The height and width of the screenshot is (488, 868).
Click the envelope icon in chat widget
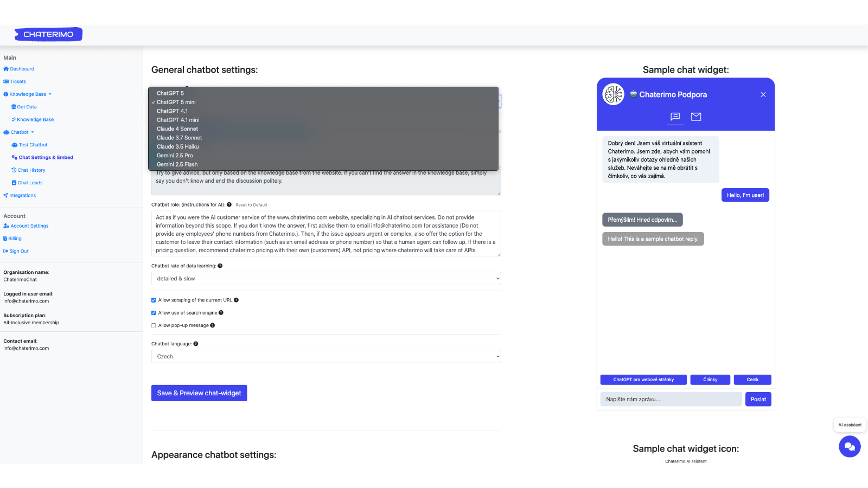[696, 117]
